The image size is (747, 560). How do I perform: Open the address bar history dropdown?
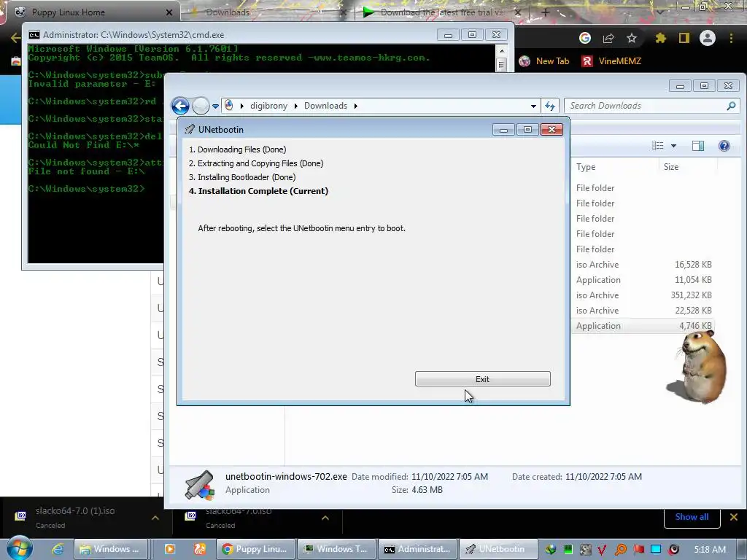click(533, 106)
